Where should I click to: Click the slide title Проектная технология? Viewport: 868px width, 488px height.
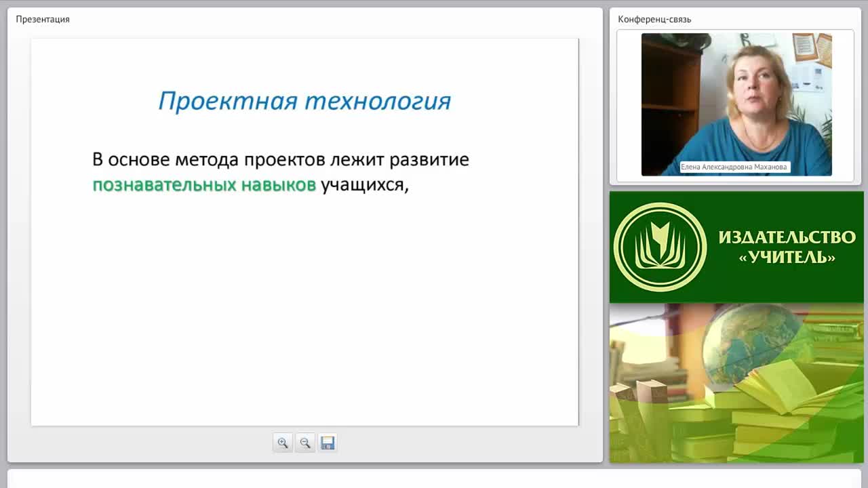304,101
